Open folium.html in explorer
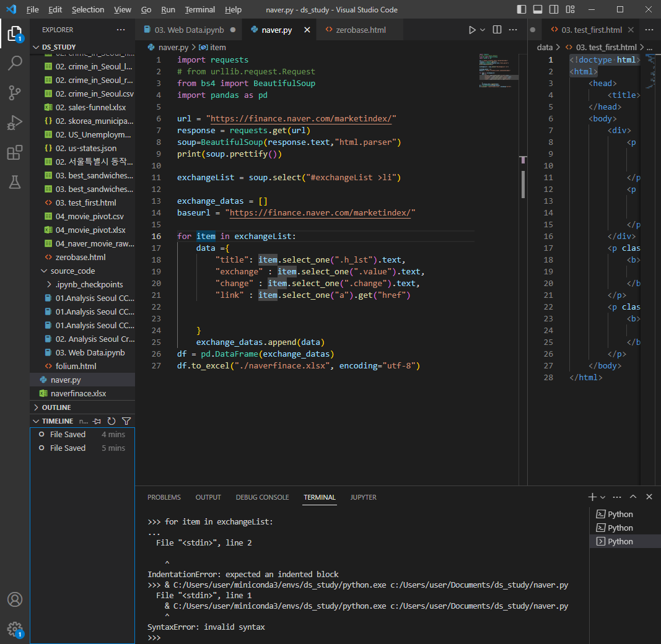Screen dimensions: 661x644 point(82,366)
